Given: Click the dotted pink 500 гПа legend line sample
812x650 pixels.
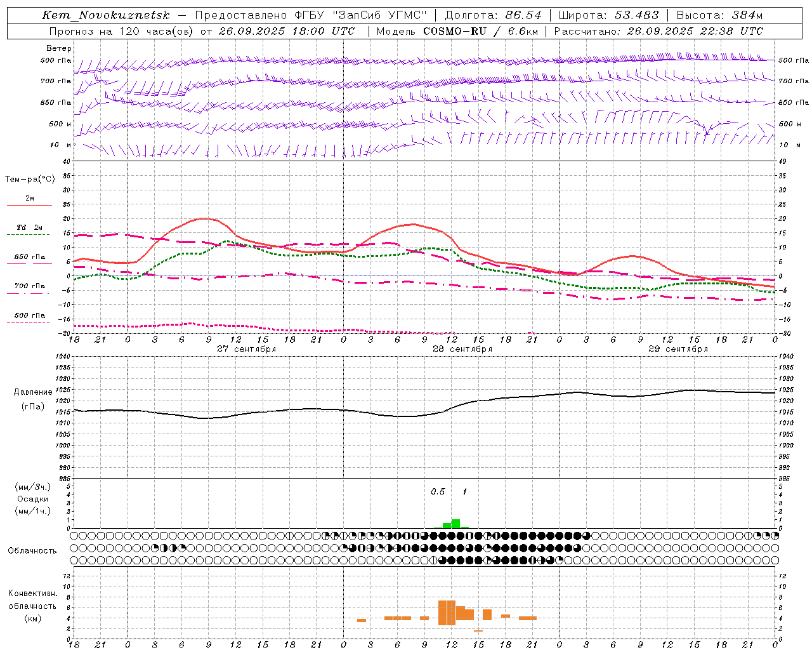Looking at the screenshot, I should pyautogui.click(x=29, y=323).
